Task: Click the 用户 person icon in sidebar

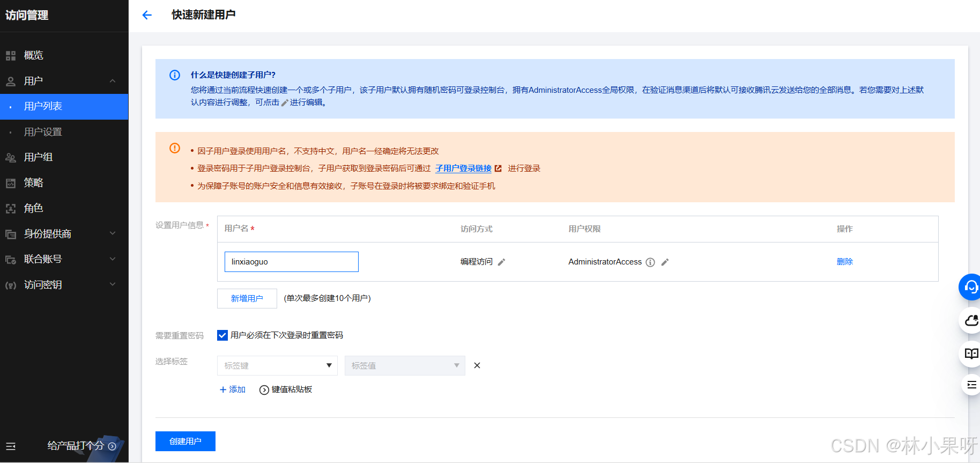Action: click(x=11, y=81)
